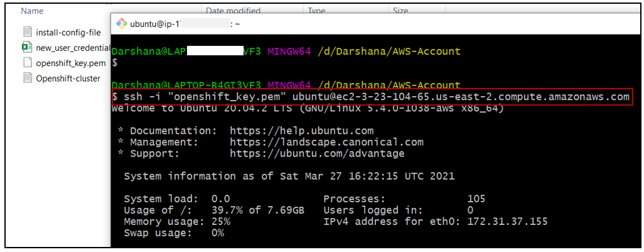Sort files by the Name column header
Screen dimensions: 644x252
click(x=32, y=11)
